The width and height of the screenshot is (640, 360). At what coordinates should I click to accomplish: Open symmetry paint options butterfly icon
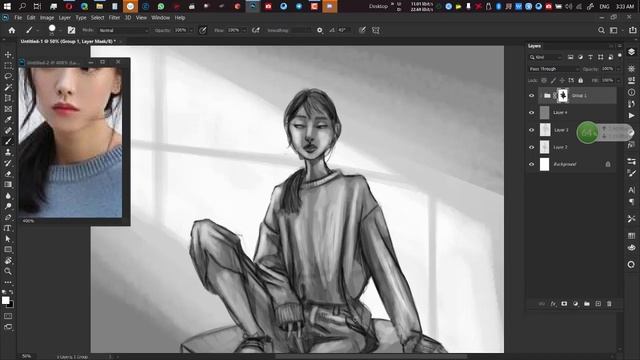376,30
